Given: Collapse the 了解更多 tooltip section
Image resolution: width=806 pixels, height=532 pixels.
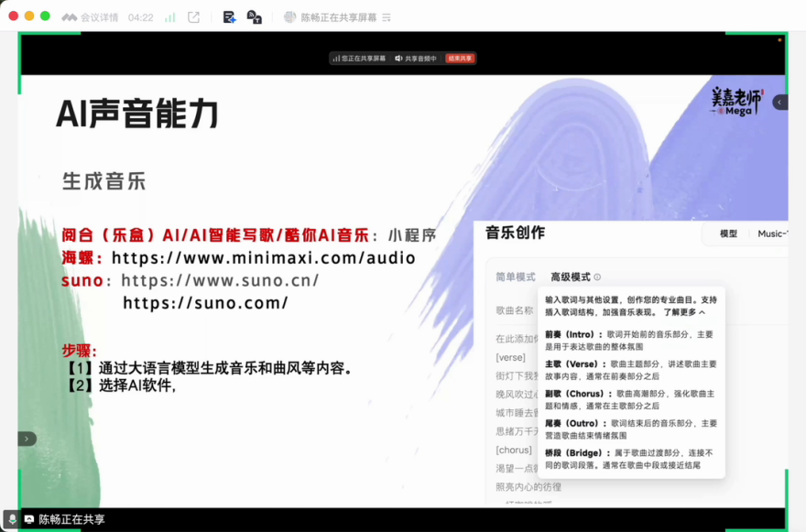Looking at the screenshot, I should pos(684,312).
